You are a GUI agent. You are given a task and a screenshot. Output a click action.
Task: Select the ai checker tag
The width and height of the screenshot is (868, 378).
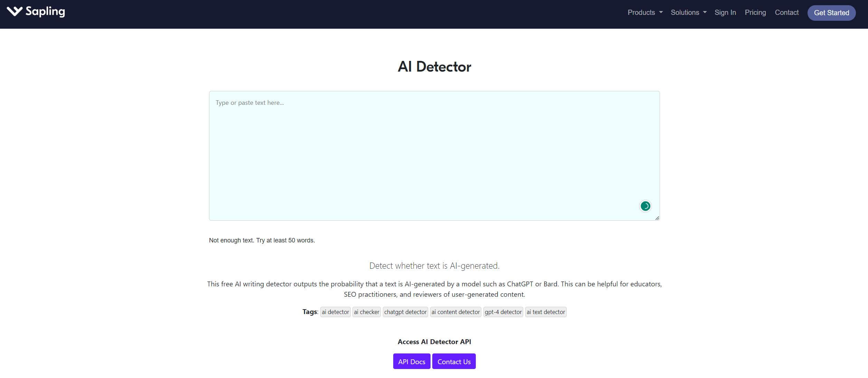[x=367, y=312]
